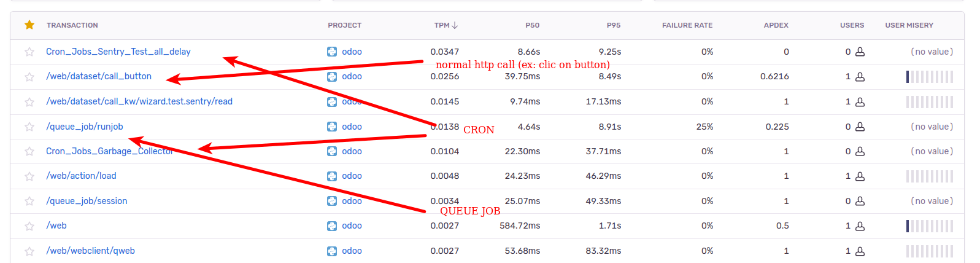Click user misery bar in /web/webclient/qweb row
The image size is (980, 263).
click(x=930, y=251)
